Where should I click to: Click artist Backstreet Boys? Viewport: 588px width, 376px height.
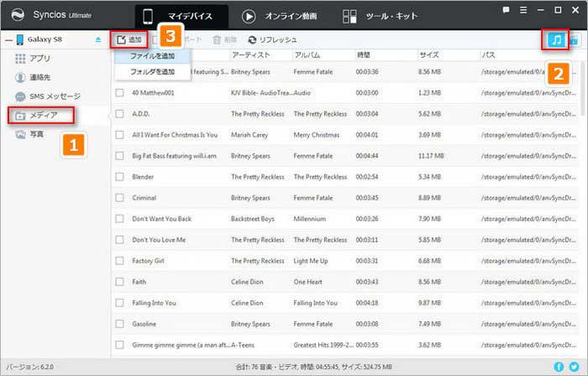[x=253, y=219]
